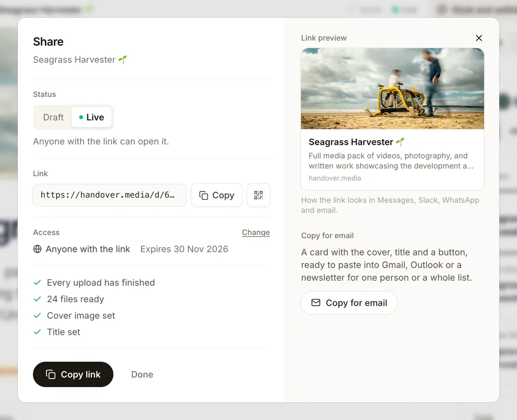Screen dimensions: 517x420
Task: Click the Copy for email button
Action: (x=349, y=303)
